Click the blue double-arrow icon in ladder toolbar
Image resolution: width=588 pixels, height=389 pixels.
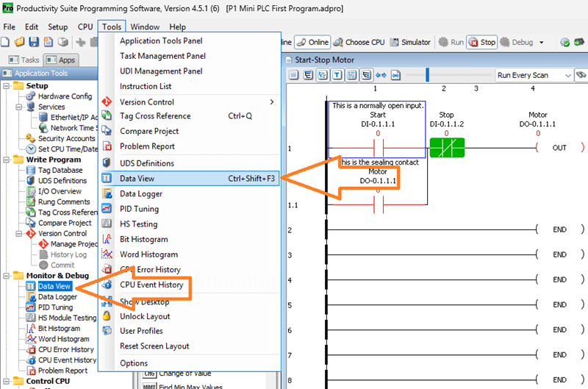(381, 75)
